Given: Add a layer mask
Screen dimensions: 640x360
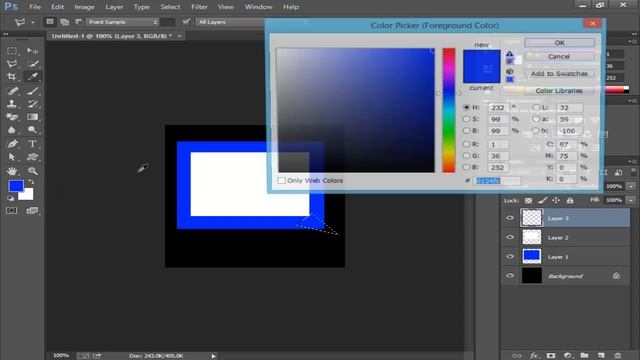Looking at the screenshot, I should pyautogui.click(x=551, y=356).
